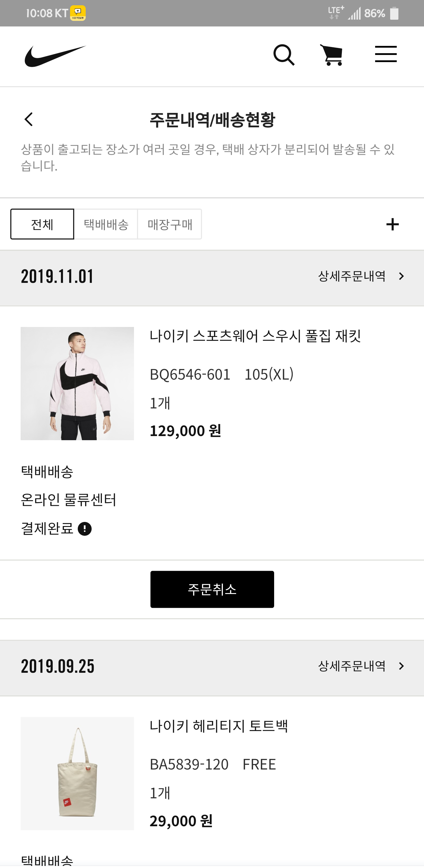Expand filters with the plus icon

coord(392,224)
